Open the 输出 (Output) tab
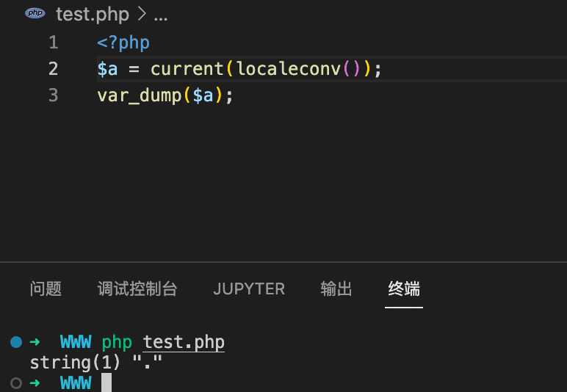 (x=336, y=288)
